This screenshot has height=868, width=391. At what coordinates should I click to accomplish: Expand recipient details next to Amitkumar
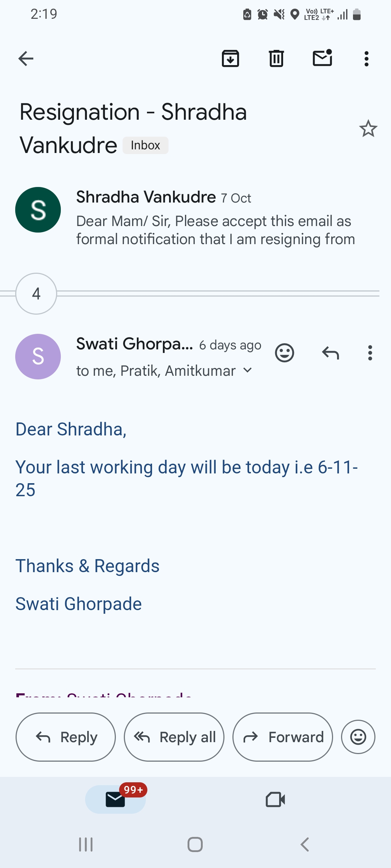coord(248,370)
